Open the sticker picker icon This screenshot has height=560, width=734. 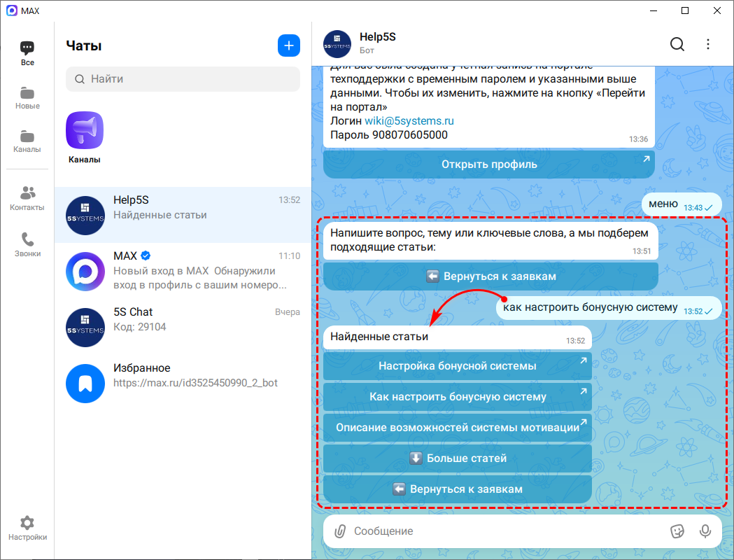tap(677, 531)
